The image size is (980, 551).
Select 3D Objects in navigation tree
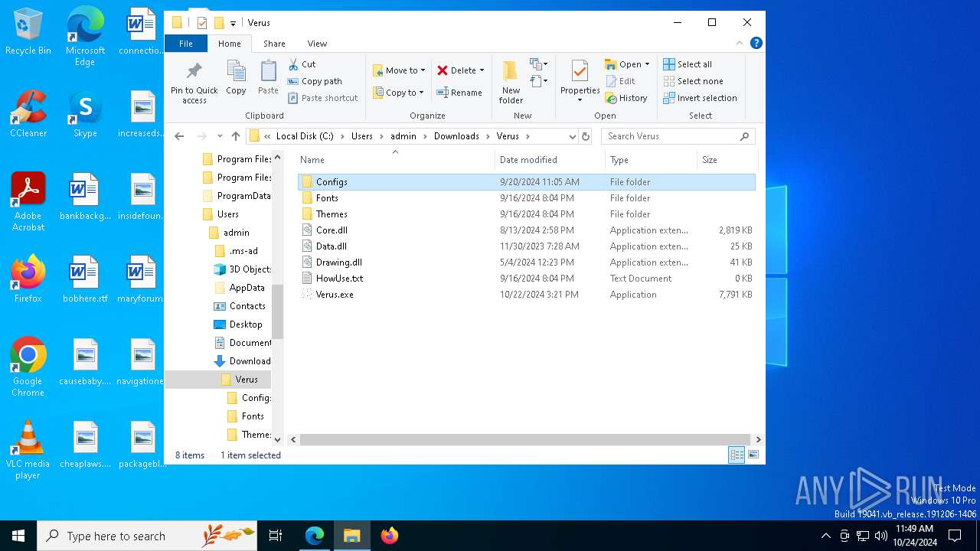point(250,269)
